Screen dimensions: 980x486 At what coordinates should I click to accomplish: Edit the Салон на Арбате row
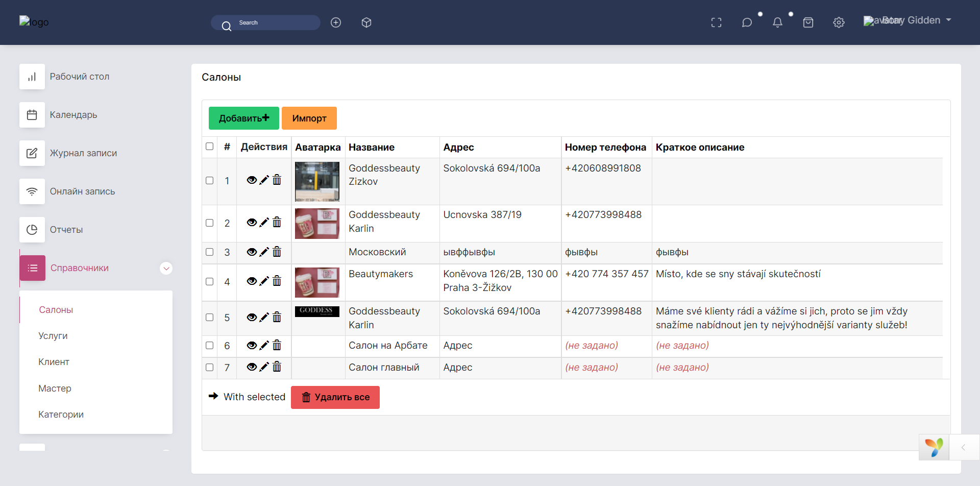(x=264, y=346)
